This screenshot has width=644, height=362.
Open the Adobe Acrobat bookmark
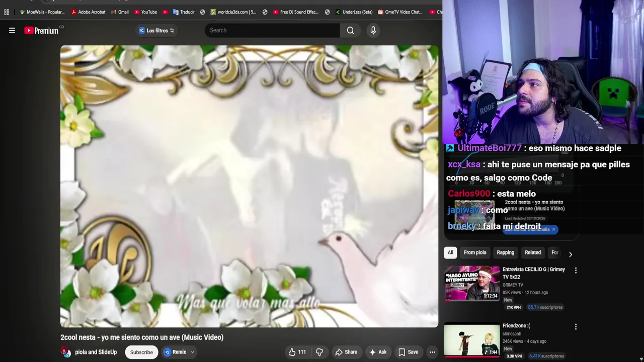89,12
